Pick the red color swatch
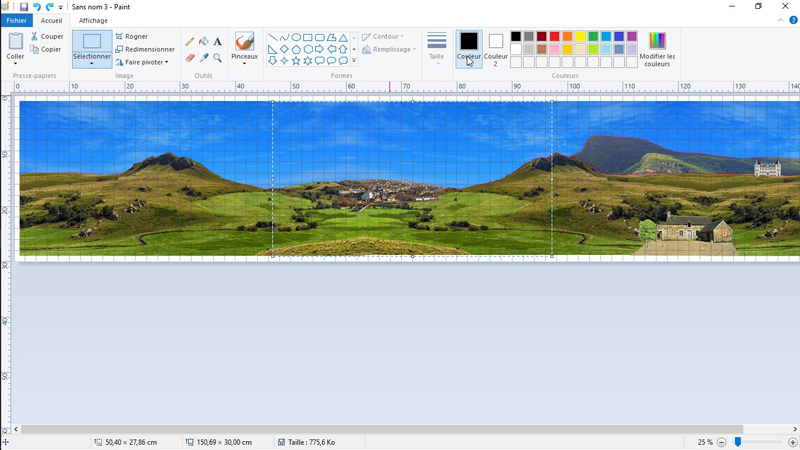This screenshot has width=800, height=450. coord(554,37)
